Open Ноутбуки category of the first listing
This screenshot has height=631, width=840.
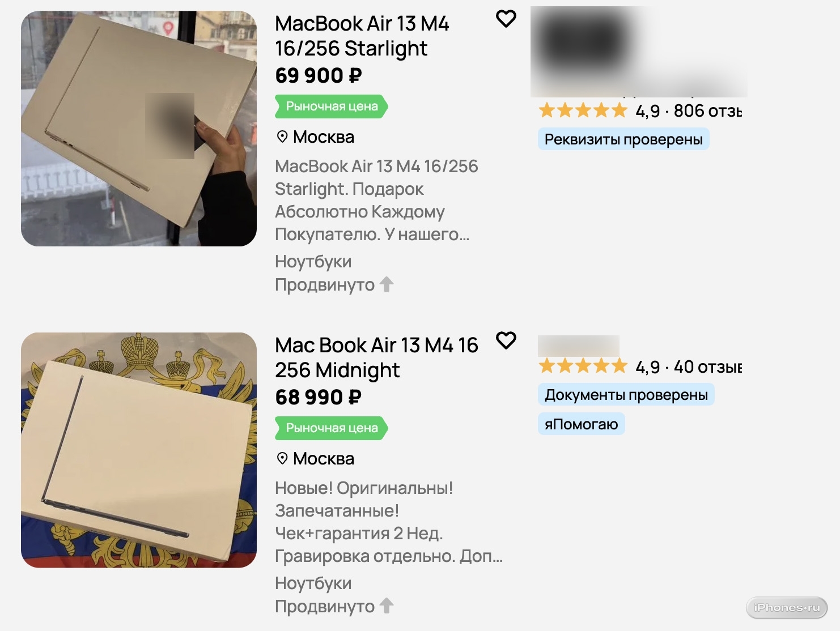click(313, 262)
